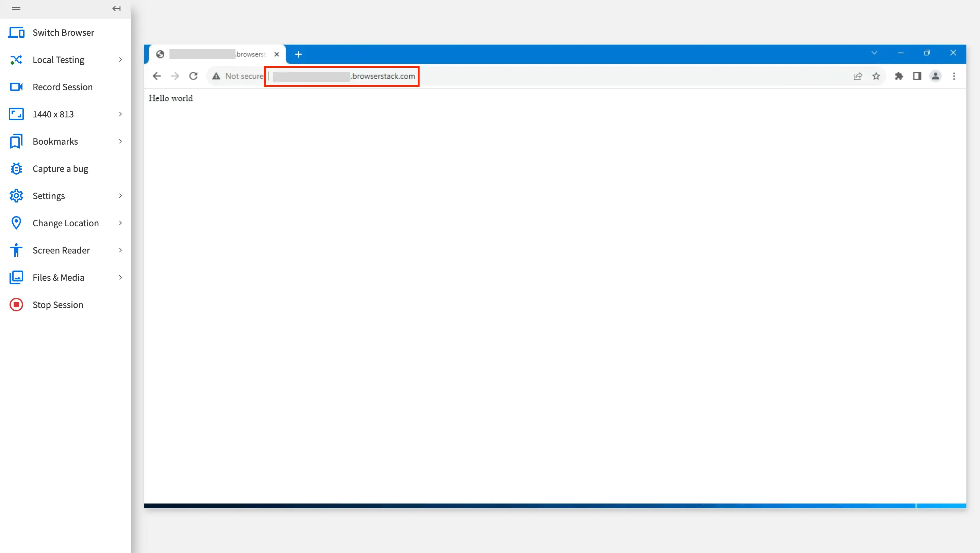Click the browser refresh icon
The height and width of the screenshot is (553, 980).
point(193,75)
